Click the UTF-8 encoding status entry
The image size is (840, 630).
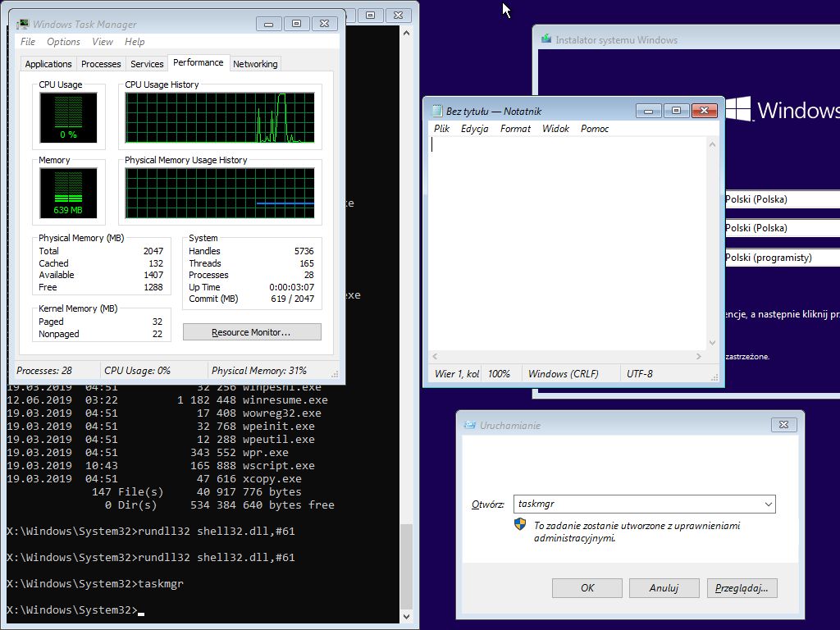pos(640,374)
